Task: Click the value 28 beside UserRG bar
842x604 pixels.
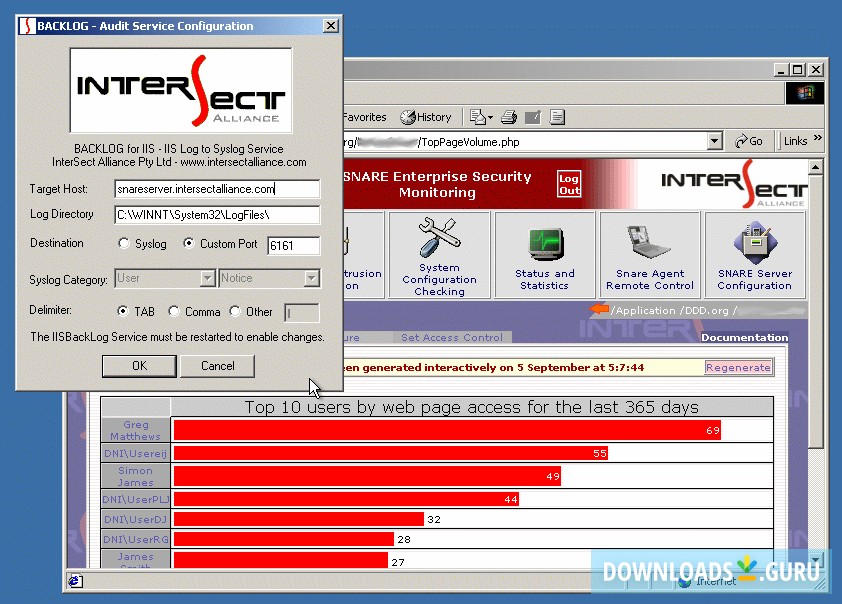Action: pyautogui.click(x=404, y=539)
